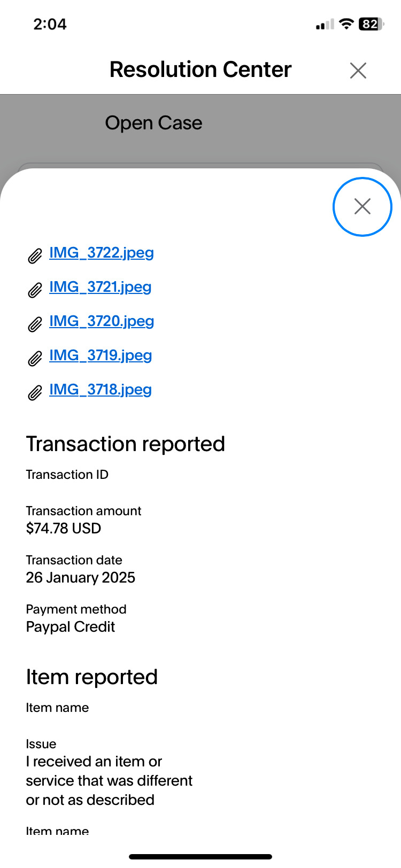401x868 pixels.
Task: Close the Resolution Center header X
Action: [x=358, y=70]
